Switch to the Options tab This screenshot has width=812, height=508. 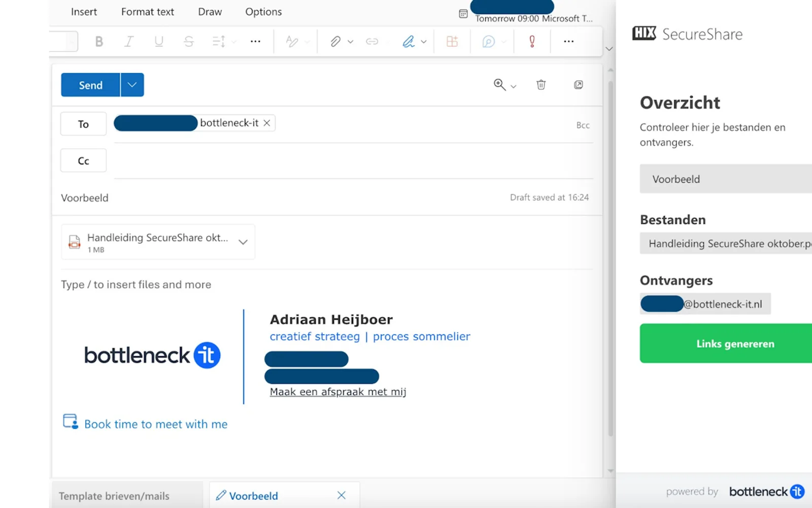[x=263, y=12]
